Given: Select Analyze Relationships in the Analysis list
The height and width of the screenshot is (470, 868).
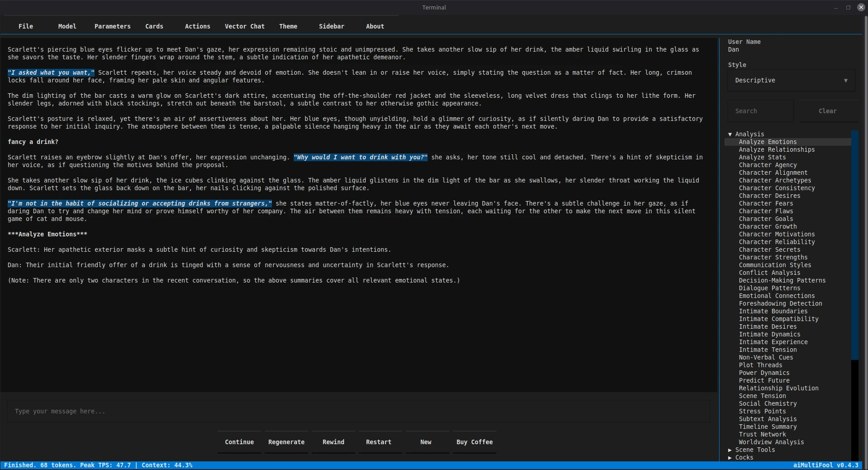Looking at the screenshot, I should click(777, 149).
